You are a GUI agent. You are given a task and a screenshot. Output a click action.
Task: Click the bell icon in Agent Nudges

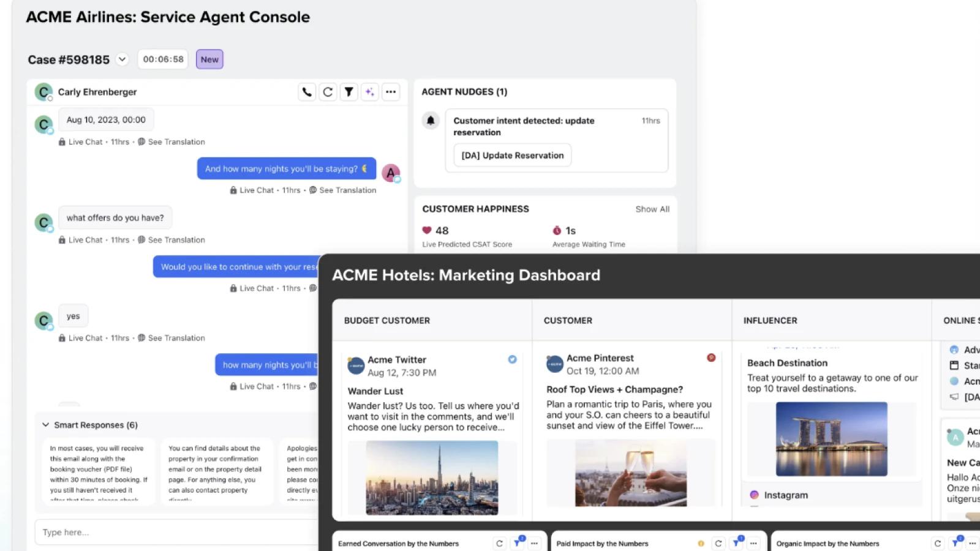[x=431, y=121]
